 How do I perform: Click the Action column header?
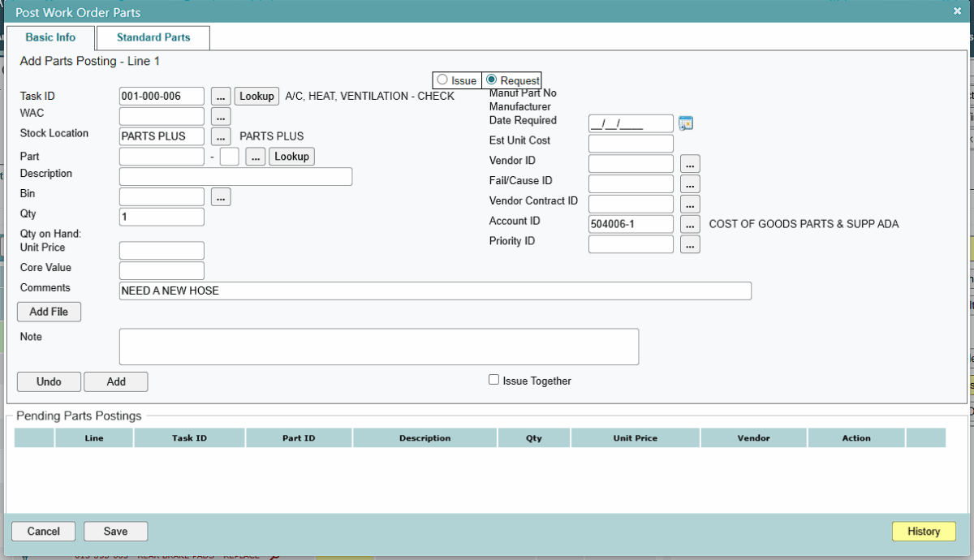coord(856,438)
